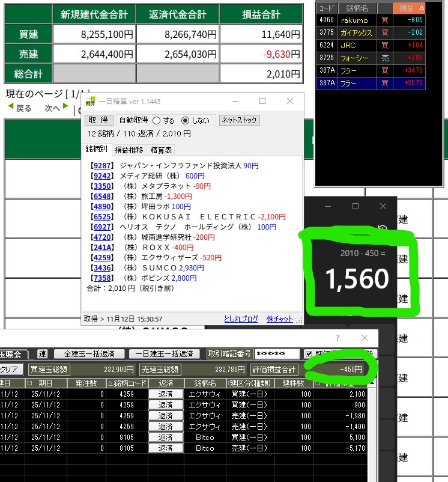The width and height of the screenshot is (448, 482).
Task: Close the 建玉照会 position window
Action: click(x=364, y=338)
